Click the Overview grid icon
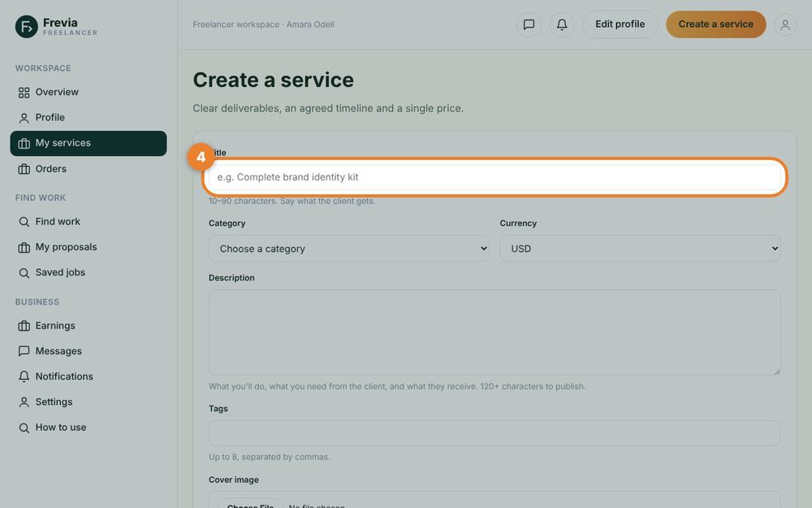 24,93
